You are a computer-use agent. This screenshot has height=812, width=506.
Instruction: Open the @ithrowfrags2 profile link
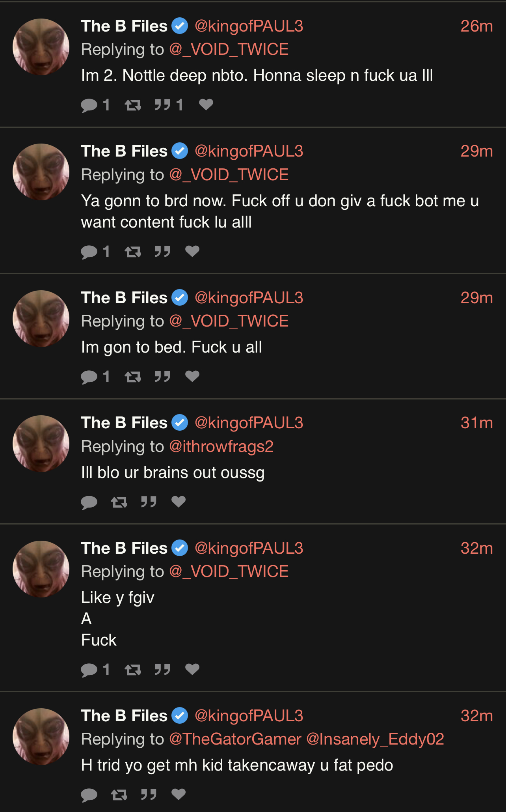[221, 446]
